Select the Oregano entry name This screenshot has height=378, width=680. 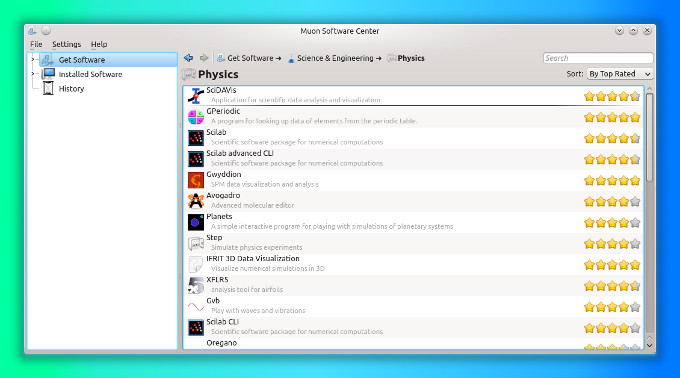point(222,343)
